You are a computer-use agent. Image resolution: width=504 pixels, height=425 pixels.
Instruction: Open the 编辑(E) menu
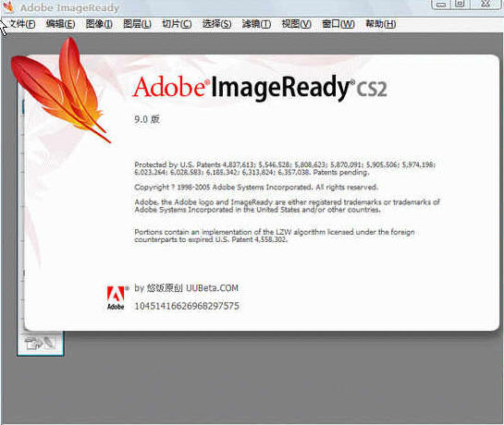60,24
